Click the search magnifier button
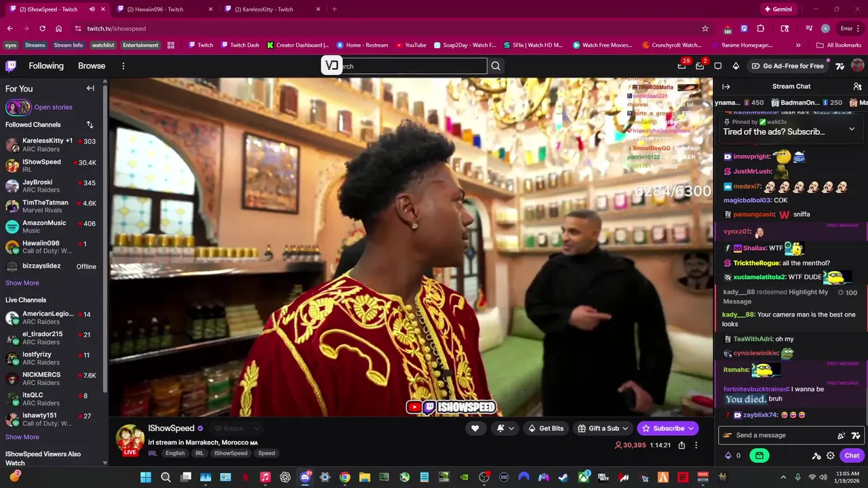Screen dimensions: 868x488 click(x=496, y=66)
